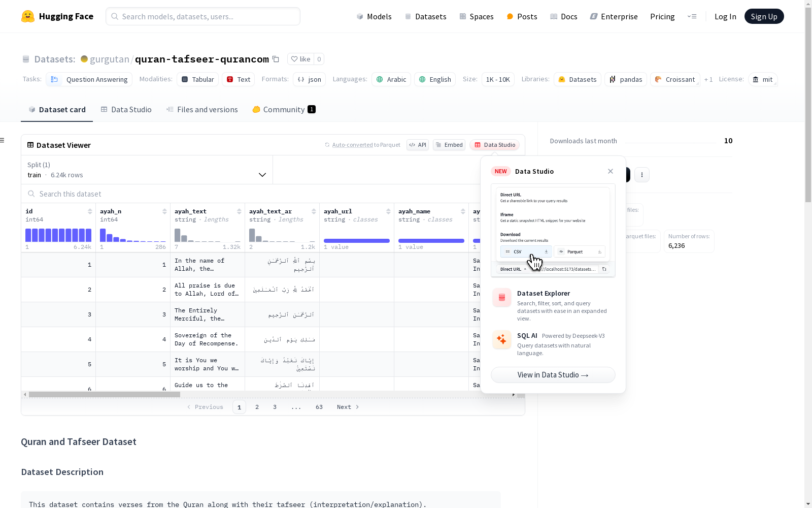
Task: Go to Spaces in the top navigation
Action: click(x=476, y=17)
